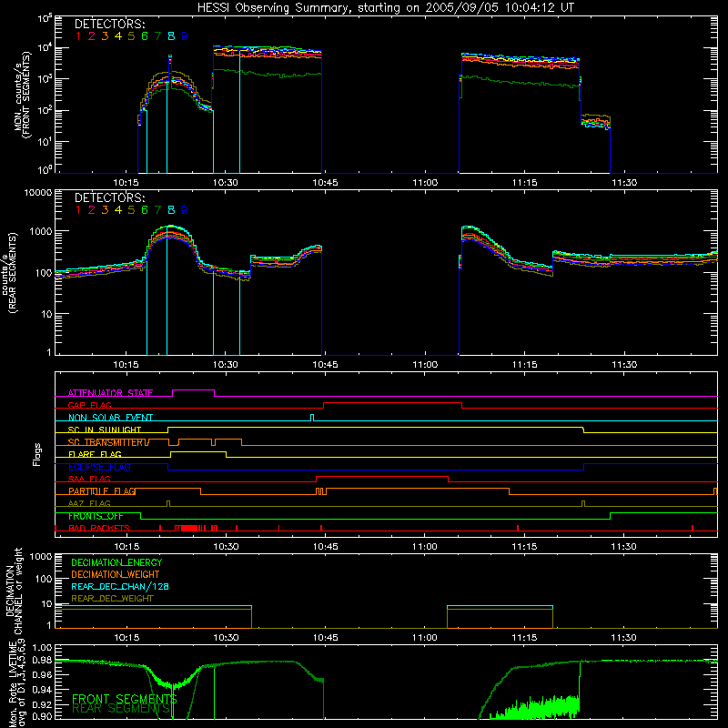Click the FLARE_FLAG label
The image size is (728, 728).
(95, 454)
